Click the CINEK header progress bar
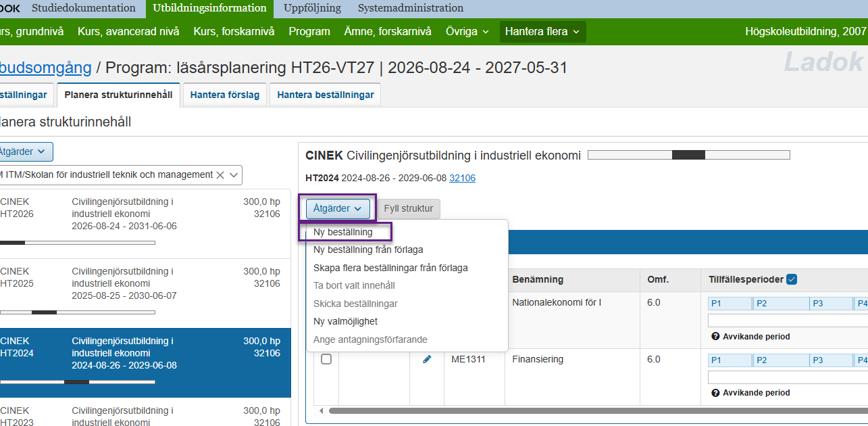This screenshot has width=868, height=426. click(688, 155)
